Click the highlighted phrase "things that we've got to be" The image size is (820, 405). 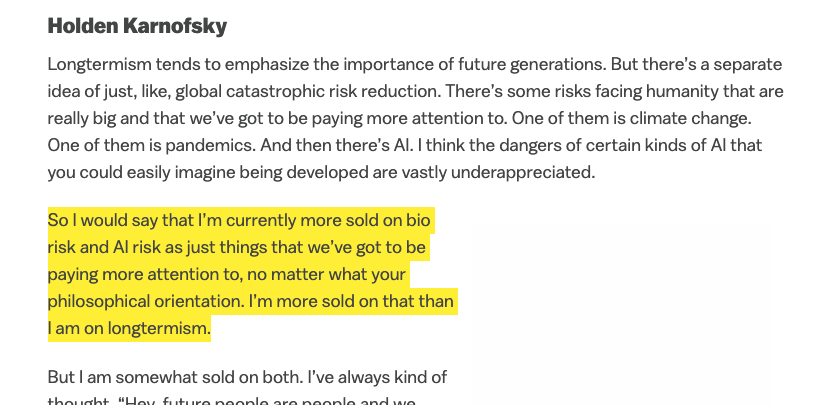330,247
